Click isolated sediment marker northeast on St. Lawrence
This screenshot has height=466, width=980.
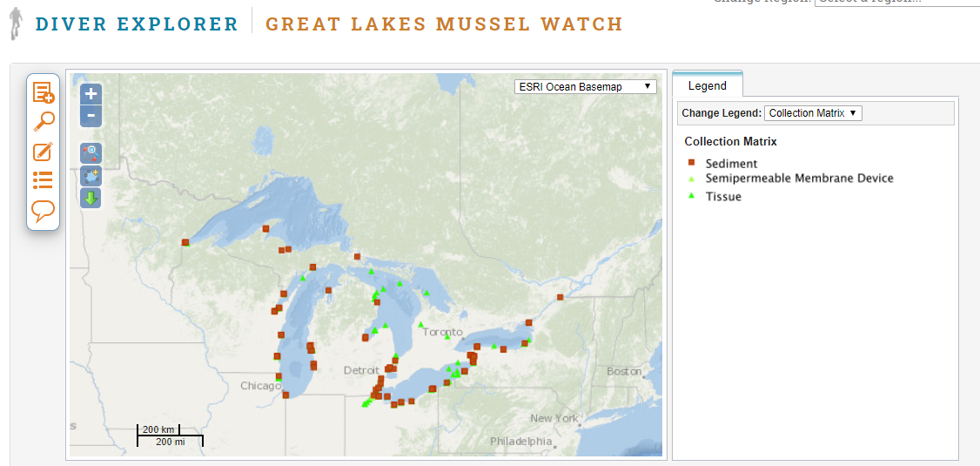coord(560,297)
